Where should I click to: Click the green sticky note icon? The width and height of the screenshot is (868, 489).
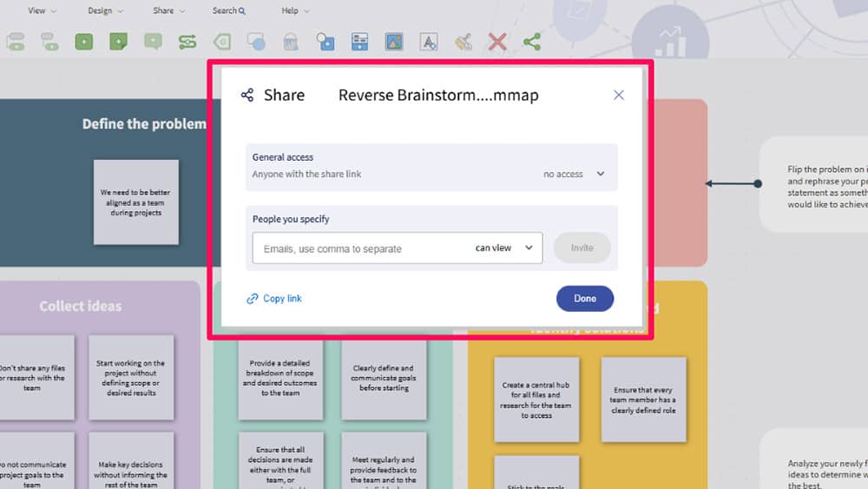[118, 42]
